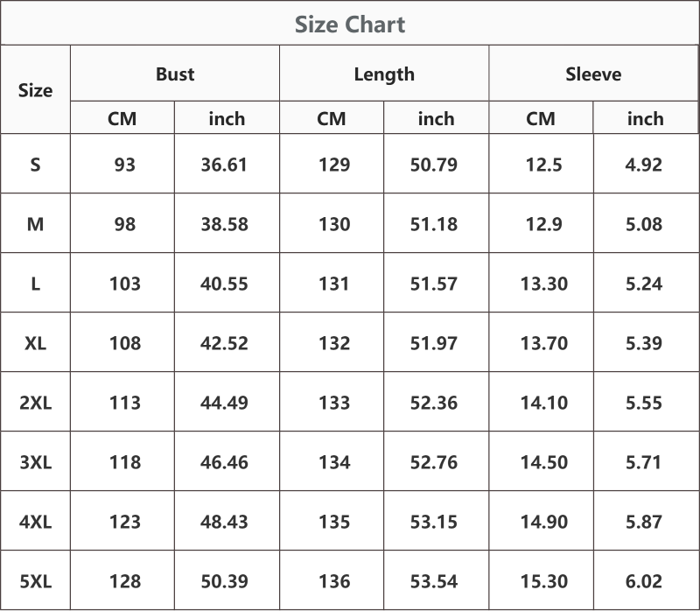700x611 pixels.
Task: Select sleeve CM value 13.30
Action: (x=544, y=284)
